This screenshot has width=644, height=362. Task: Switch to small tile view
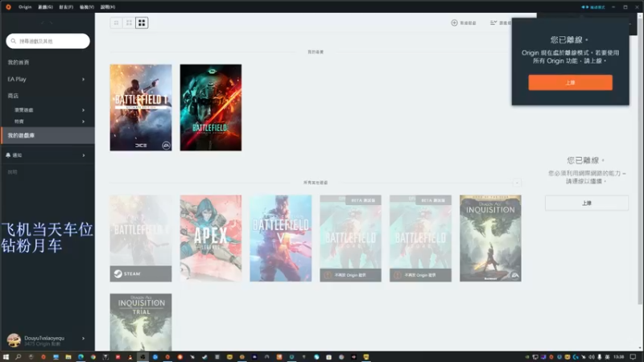116,23
